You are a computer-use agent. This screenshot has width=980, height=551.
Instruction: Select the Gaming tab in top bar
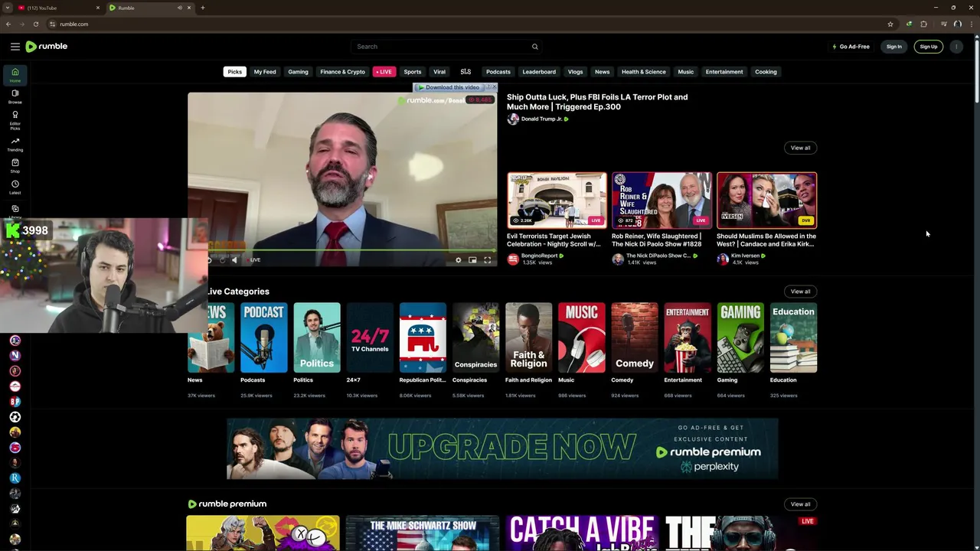(x=298, y=72)
